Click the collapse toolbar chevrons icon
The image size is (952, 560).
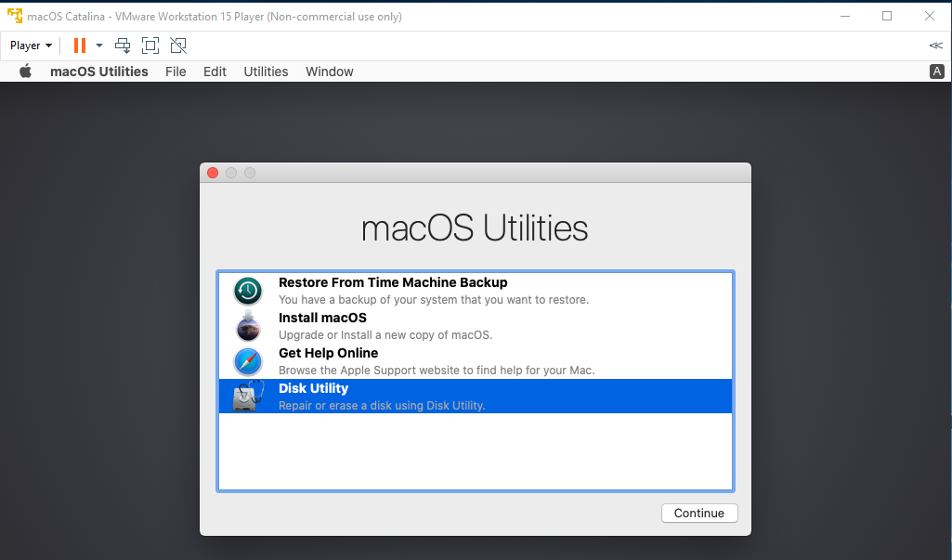click(935, 46)
